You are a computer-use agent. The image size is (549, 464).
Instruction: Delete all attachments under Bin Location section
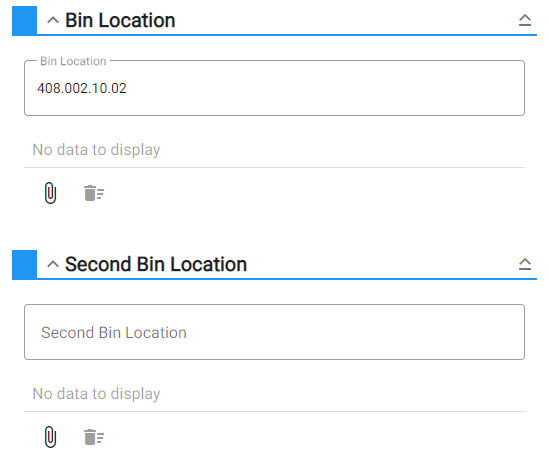[x=94, y=193]
